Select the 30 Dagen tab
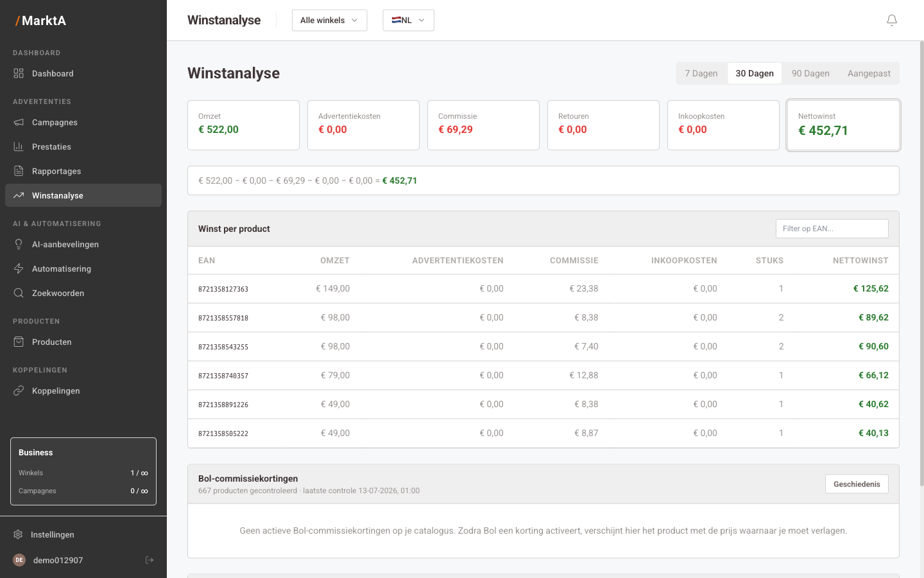This screenshot has height=578, width=924. [x=755, y=73]
